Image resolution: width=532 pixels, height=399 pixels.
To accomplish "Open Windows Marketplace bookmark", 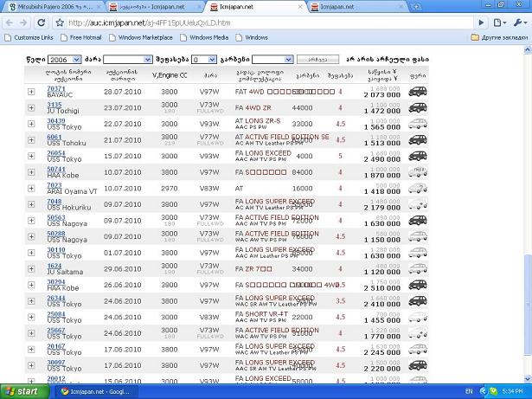I will (141, 37).
